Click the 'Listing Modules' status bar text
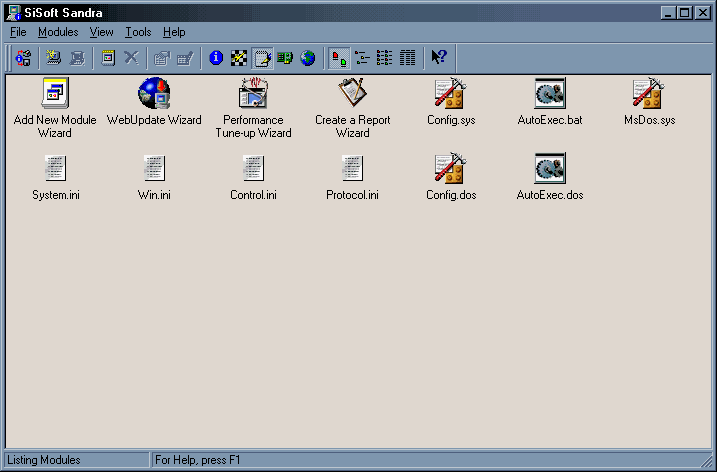The width and height of the screenshot is (717, 472). 44,460
